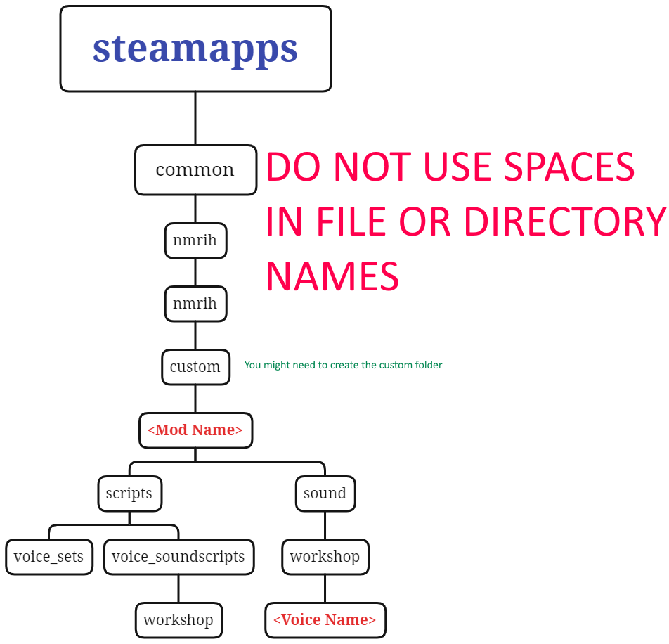Image resolution: width=669 pixels, height=644 pixels.
Task: Click the IN FILE OR DIRECTORY warning line
Action: pyautogui.click(x=466, y=221)
